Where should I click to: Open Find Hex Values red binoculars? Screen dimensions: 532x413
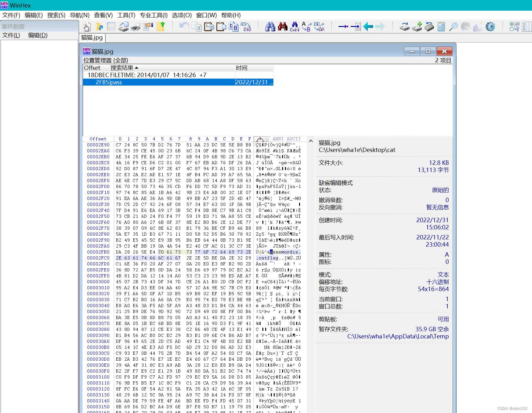(282, 27)
